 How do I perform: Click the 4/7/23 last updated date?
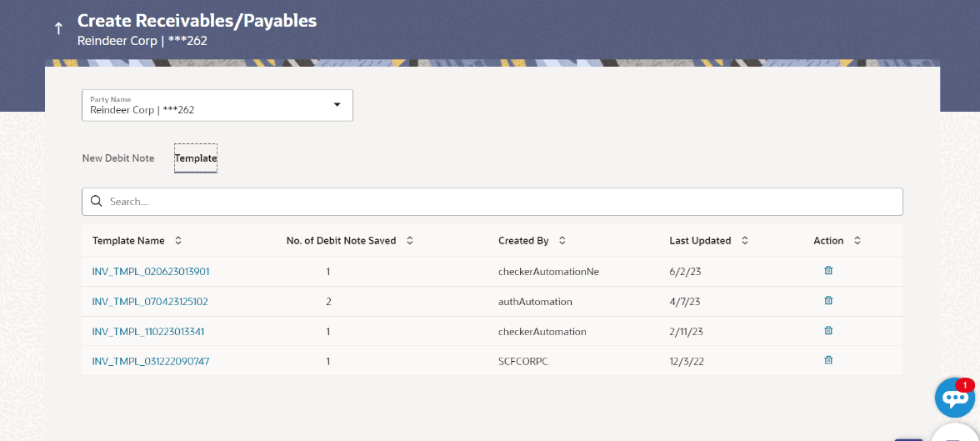684,302
